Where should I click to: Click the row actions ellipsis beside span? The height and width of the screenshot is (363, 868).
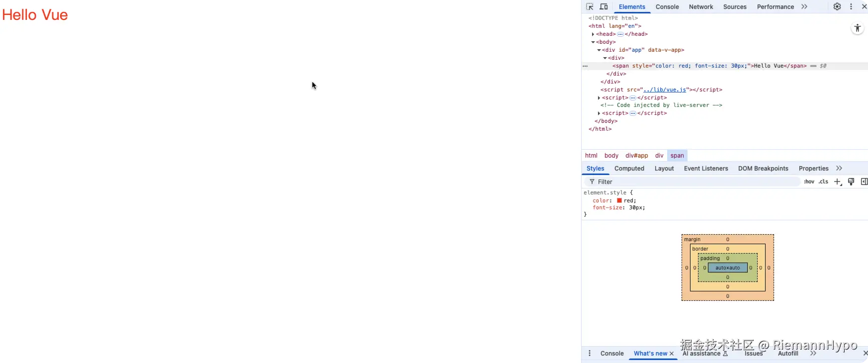coord(585,66)
